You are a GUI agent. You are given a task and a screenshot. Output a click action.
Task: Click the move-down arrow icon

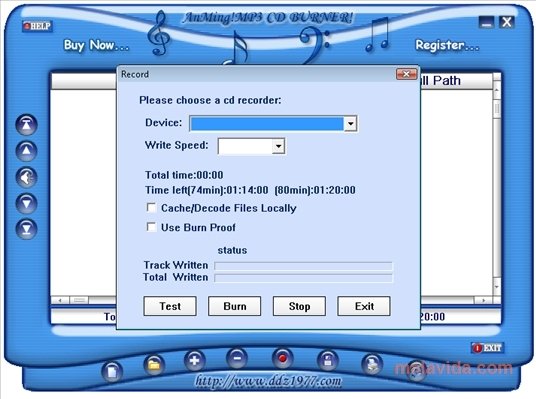[26, 203]
